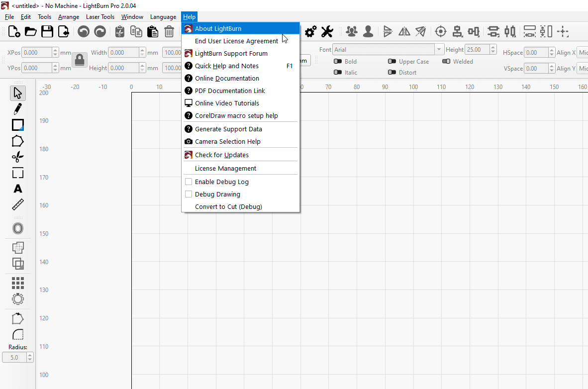The image size is (588, 389).
Task: Click the Grid Array tool icon
Action: pos(17,283)
